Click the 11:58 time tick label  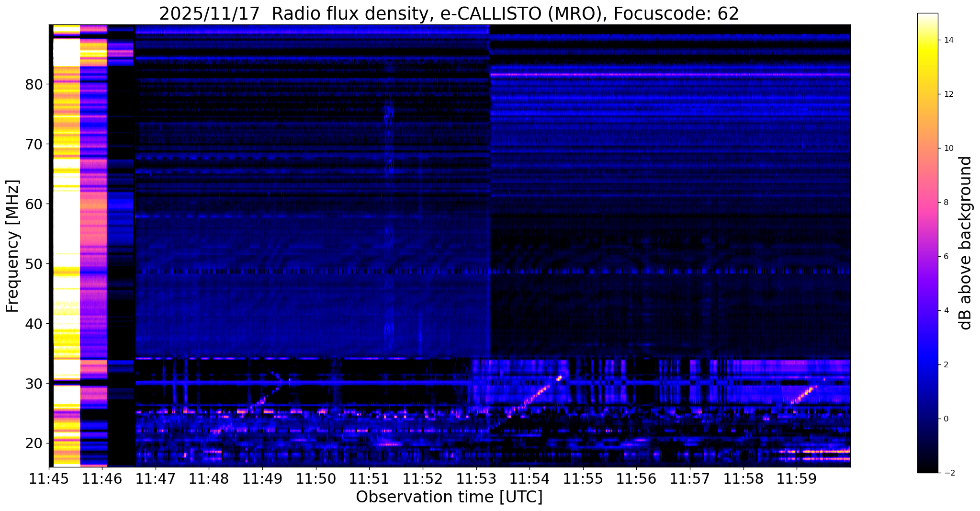coord(743,479)
